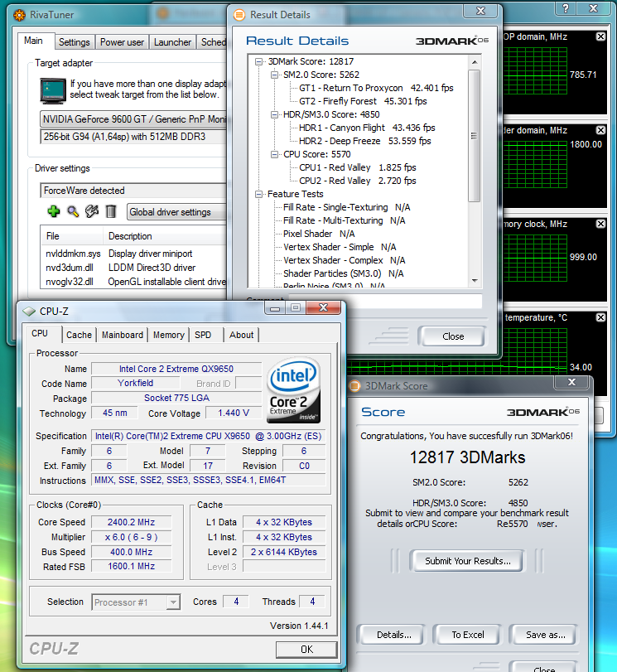The image size is (617, 672).
Task: Collapse the 3DMark Score tree node
Action: (x=258, y=61)
